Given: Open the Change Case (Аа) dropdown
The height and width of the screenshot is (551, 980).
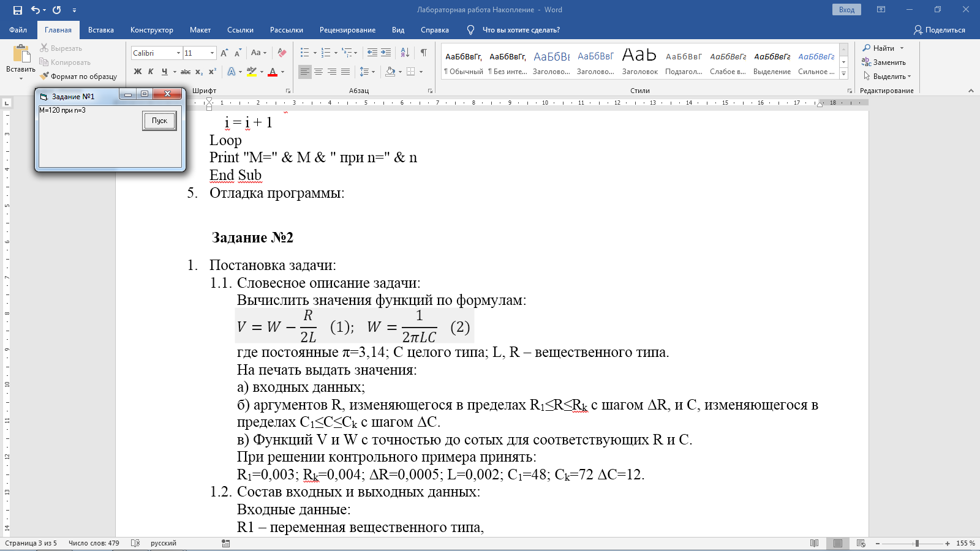Looking at the screenshot, I should pos(258,53).
